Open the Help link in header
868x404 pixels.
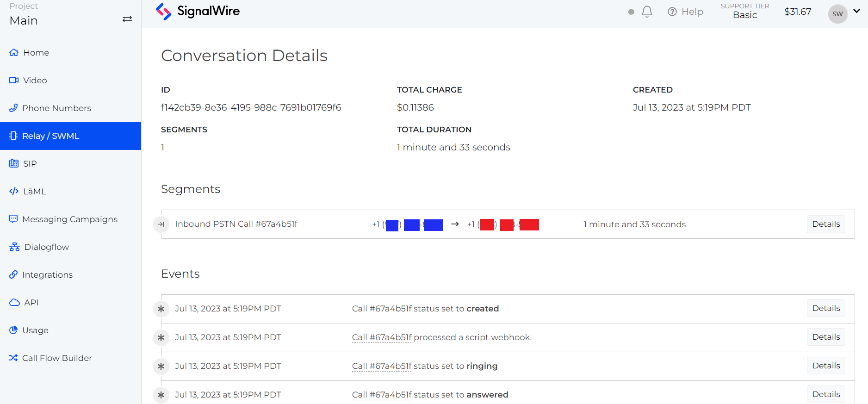[685, 12]
